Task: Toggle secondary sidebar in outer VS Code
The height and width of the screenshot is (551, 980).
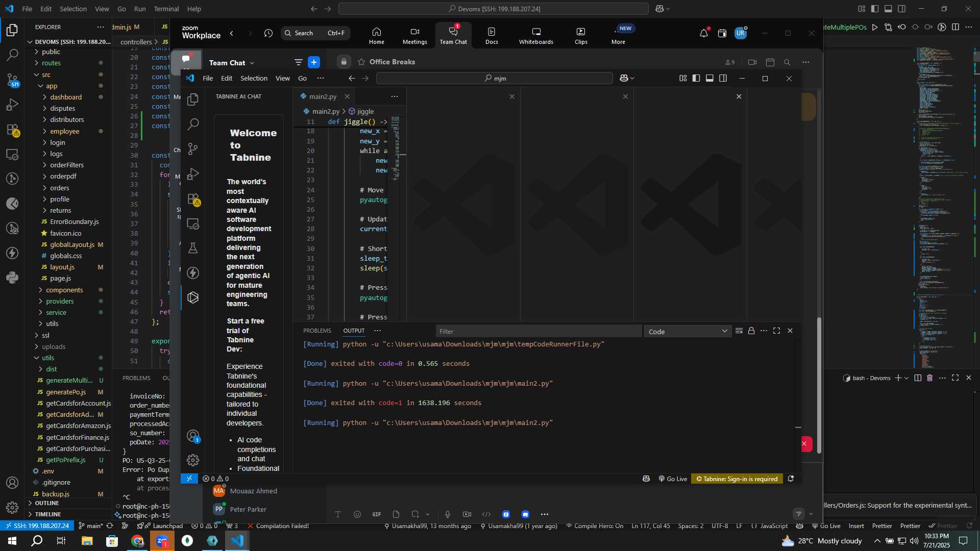Action: click(902, 9)
